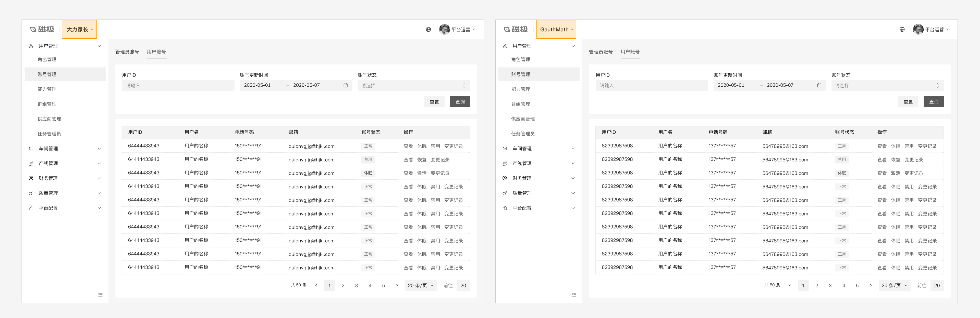This screenshot has height=318, width=980.
Task: Click user avatar in left window header
Action: [444, 29]
